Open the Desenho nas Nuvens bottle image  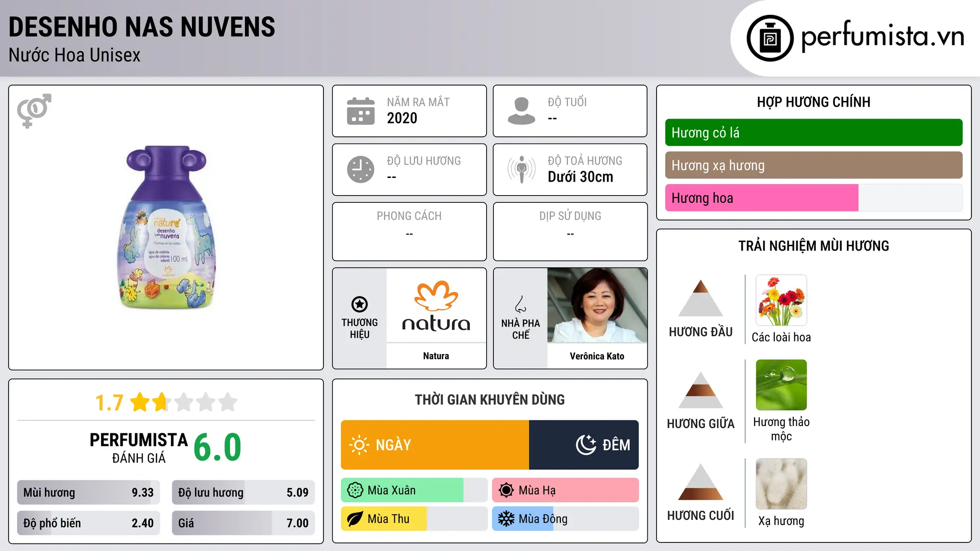point(166,227)
